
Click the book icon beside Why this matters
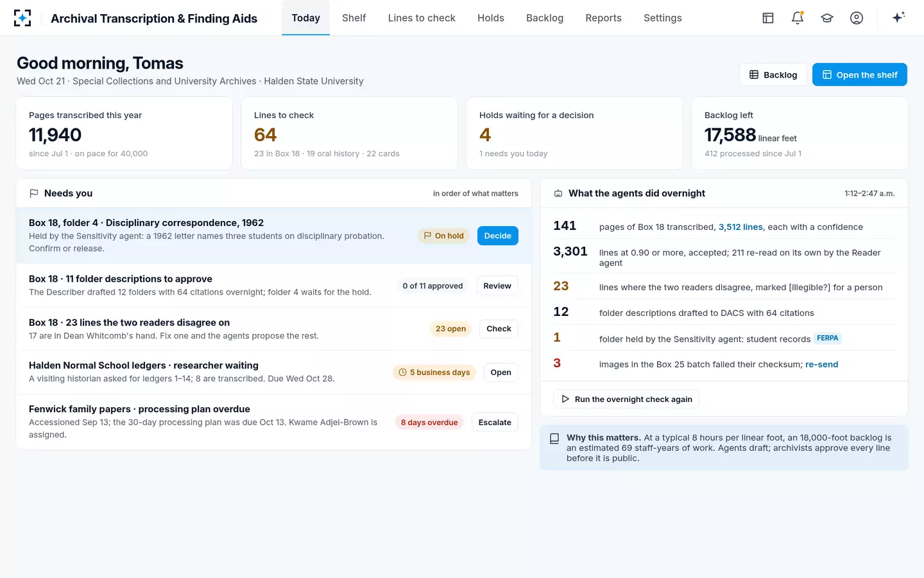[x=554, y=439]
